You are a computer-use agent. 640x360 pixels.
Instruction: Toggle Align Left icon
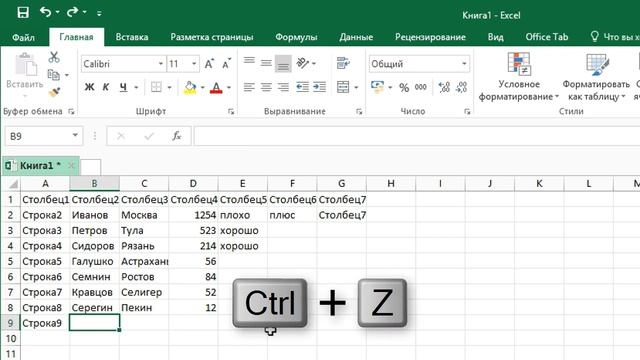tap(249, 87)
